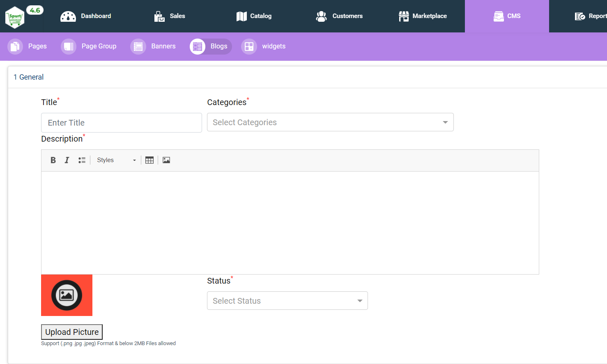Toggle italic formatting in description editor

point(67,160)
